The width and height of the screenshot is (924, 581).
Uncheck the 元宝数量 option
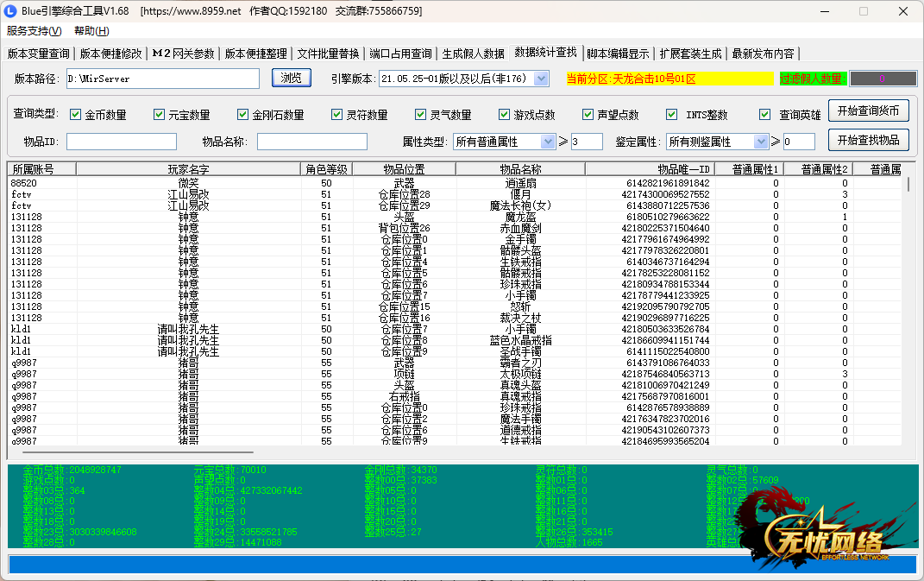click(160, 115)
